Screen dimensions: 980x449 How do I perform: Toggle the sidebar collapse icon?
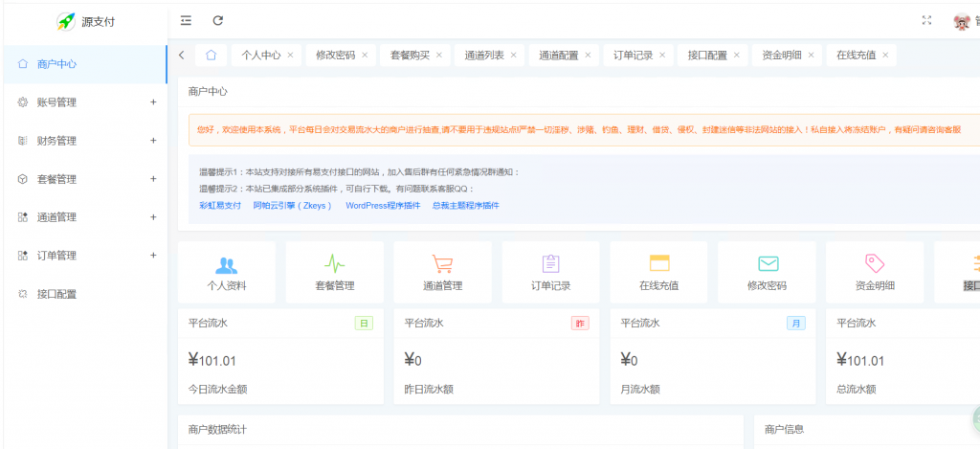(x=186, y=20)
